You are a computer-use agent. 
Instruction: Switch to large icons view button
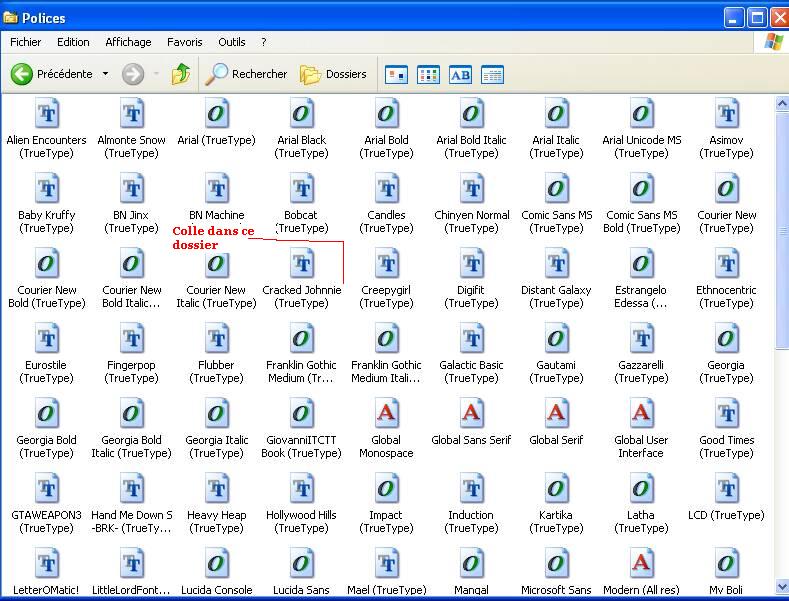[x=396, y=75]
